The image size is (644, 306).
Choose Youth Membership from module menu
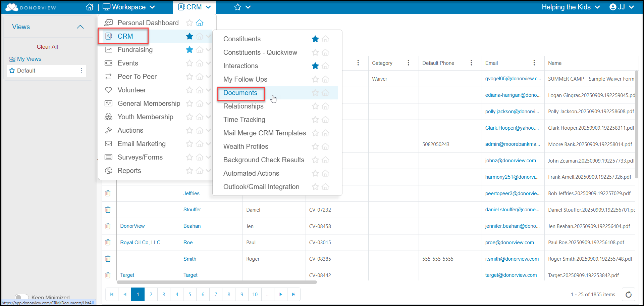146,117
